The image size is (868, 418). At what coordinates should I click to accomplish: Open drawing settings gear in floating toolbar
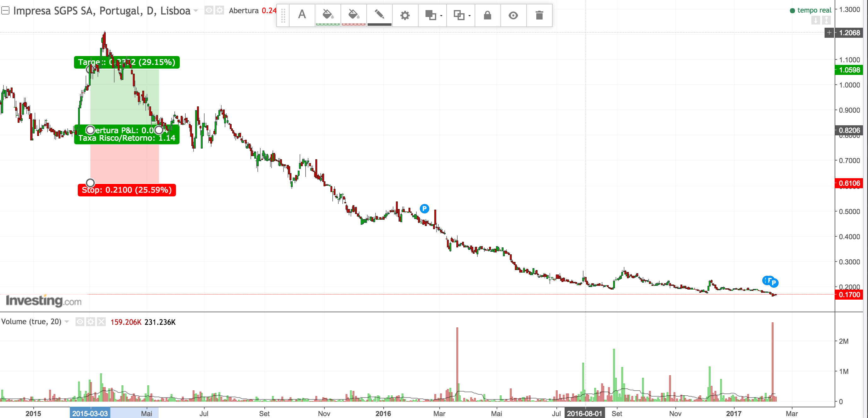click(x=405, y=15)
